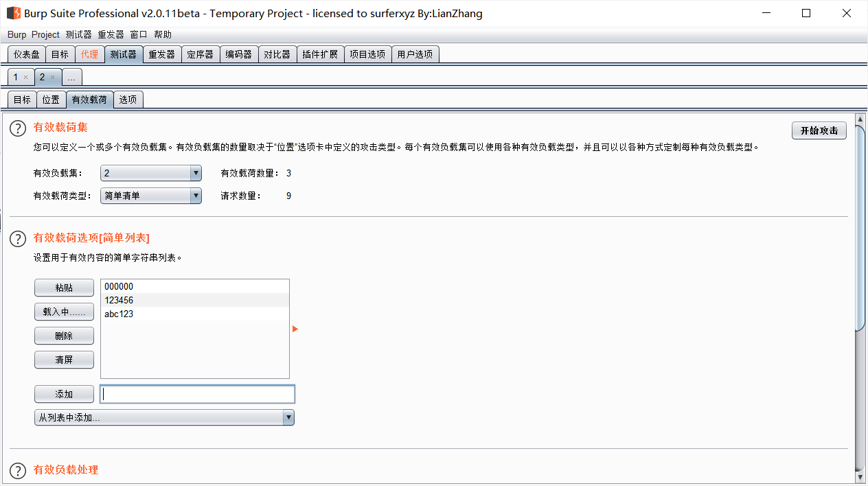Switch to the top-level 目标 tab
868x486 pixels.
click(60, 54)
